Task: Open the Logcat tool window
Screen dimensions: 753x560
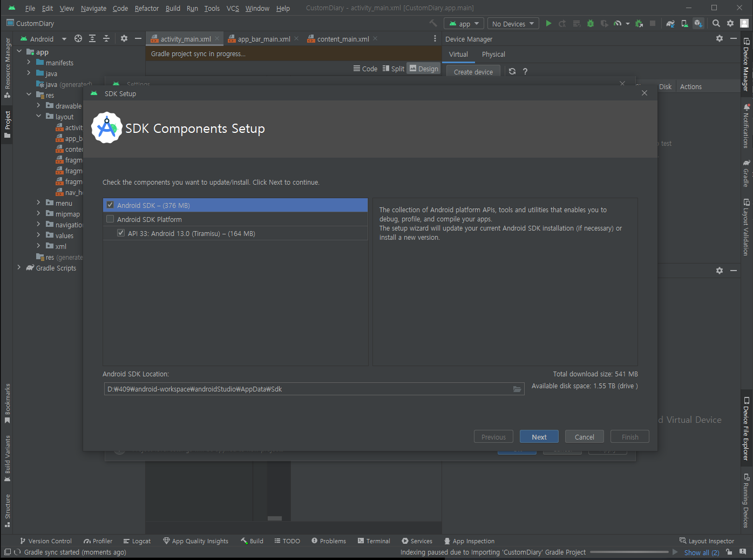Action: click(137, 541)
